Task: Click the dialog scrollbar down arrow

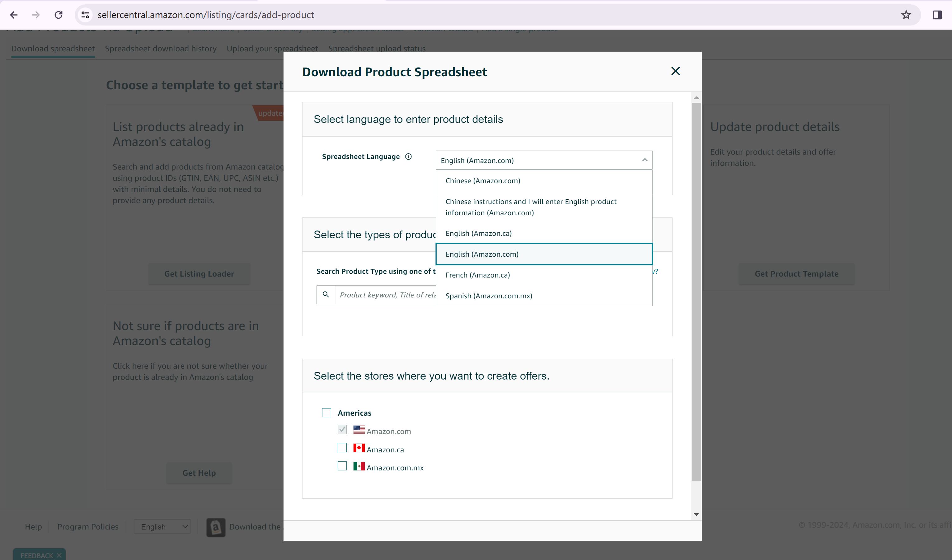Action: coord(696,514)
